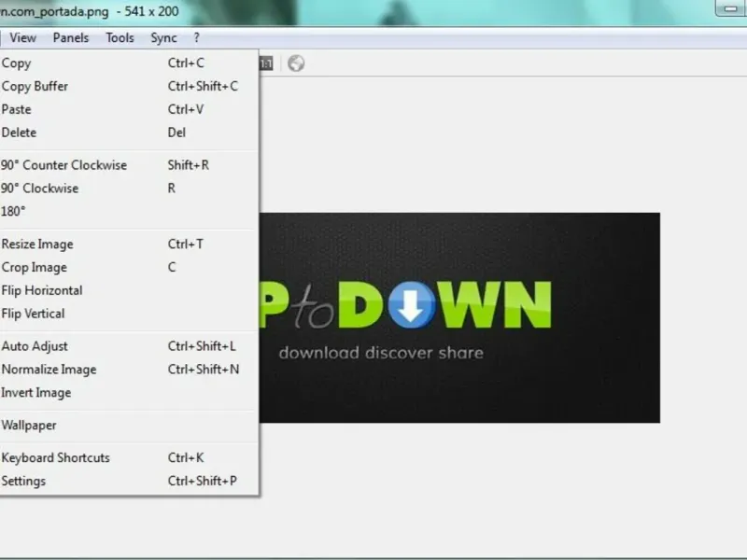Screen dimensions: 747x560
Task: Rotate image 90° Counter Clockwise
Action: pos(129,165)
